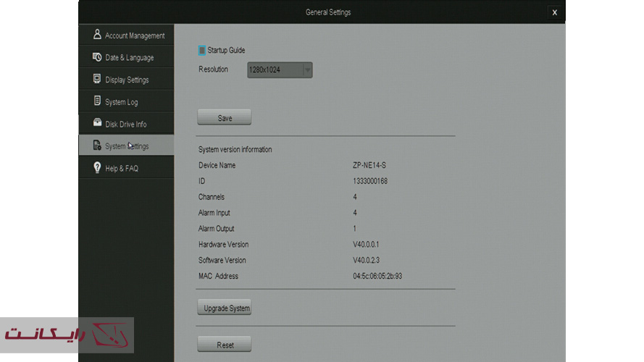Open the Account Management menu entry

134,35
